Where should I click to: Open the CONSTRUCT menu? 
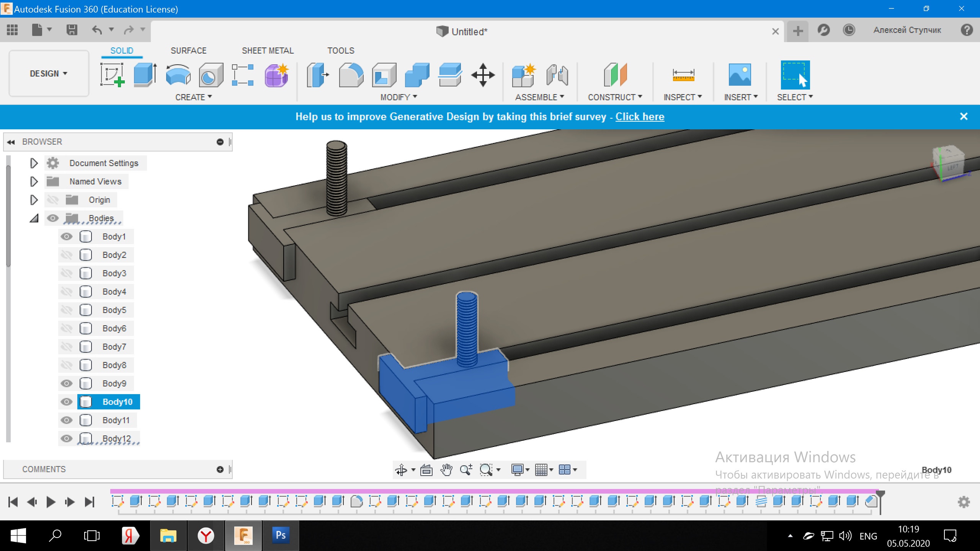point(615,97)
